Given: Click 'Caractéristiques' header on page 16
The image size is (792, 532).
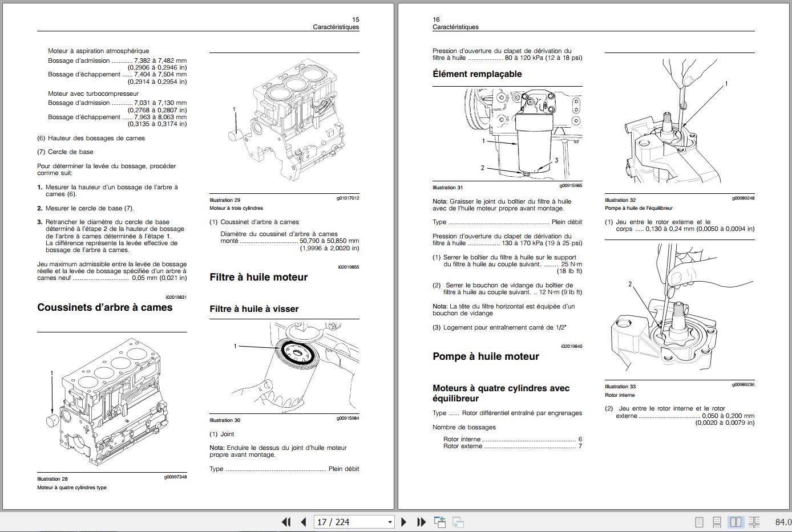Looking at the screenshot, I should [x=456, y=27].
